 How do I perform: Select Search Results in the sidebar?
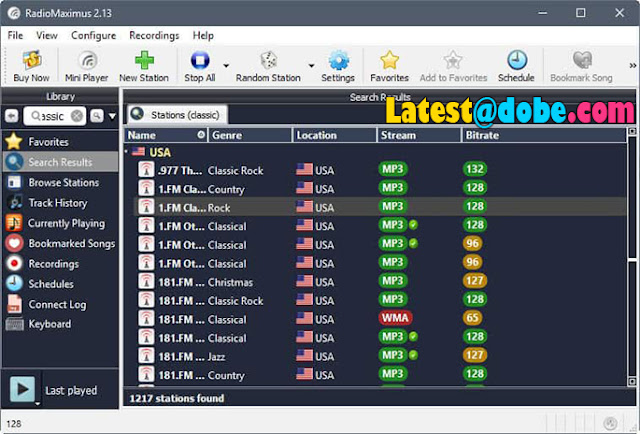[60, 162]
